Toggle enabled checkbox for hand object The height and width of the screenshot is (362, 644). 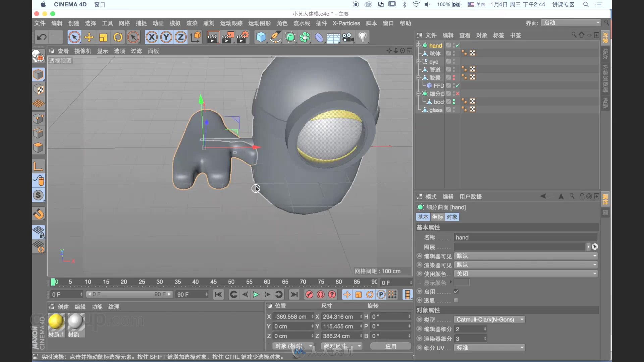pos(458,45)
